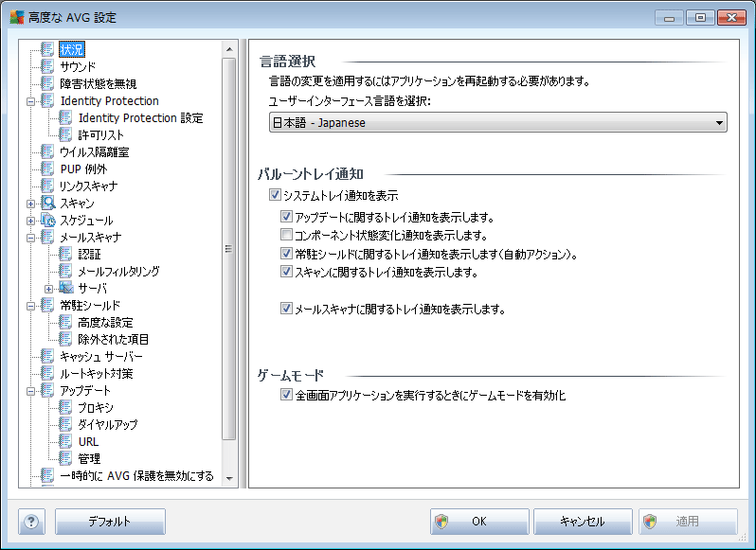Click the AVG logo in title bar

(x=17, y=17)
